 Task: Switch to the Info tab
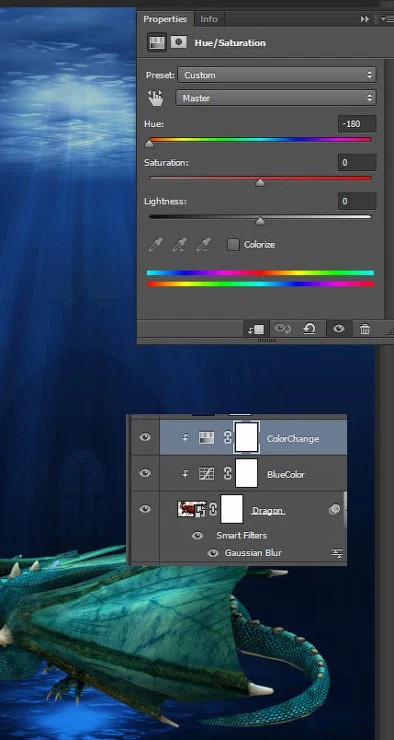[x=209, y=19]
